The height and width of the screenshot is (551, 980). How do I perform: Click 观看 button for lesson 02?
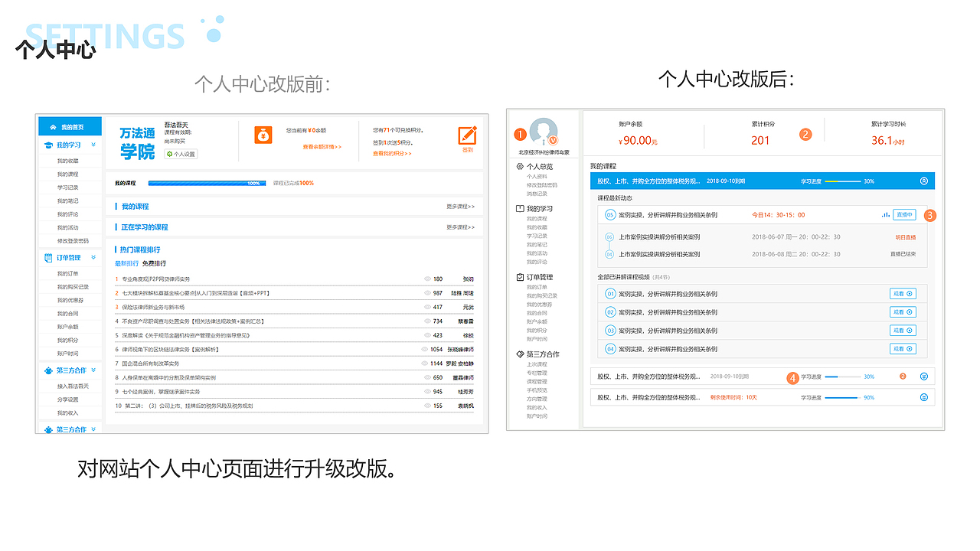click(903, 311)
